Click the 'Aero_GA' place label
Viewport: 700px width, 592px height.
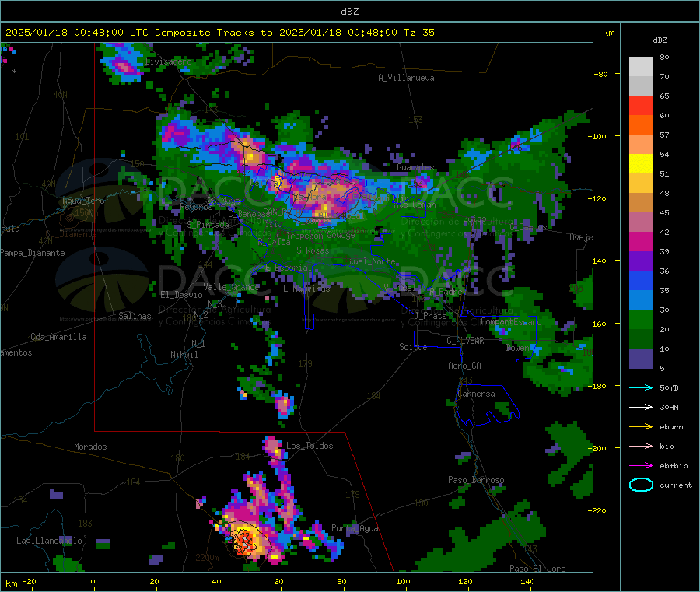pos(465,366)
